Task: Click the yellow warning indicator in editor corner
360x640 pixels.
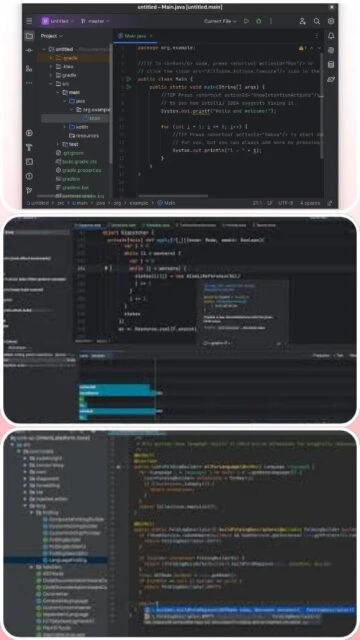Action: [x=302, y=48]
